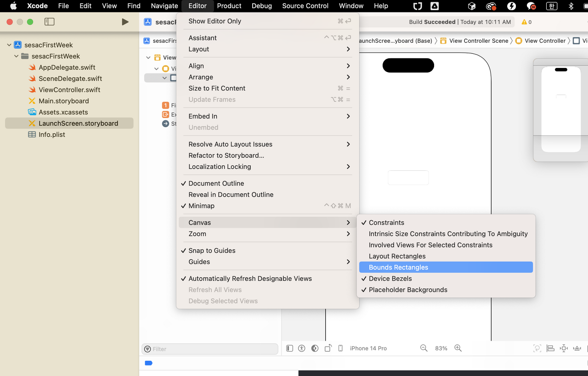Click the sesacFirstWeek project icon in jump bar
Screen dimensions: 588x376
[x=147, y=41]
